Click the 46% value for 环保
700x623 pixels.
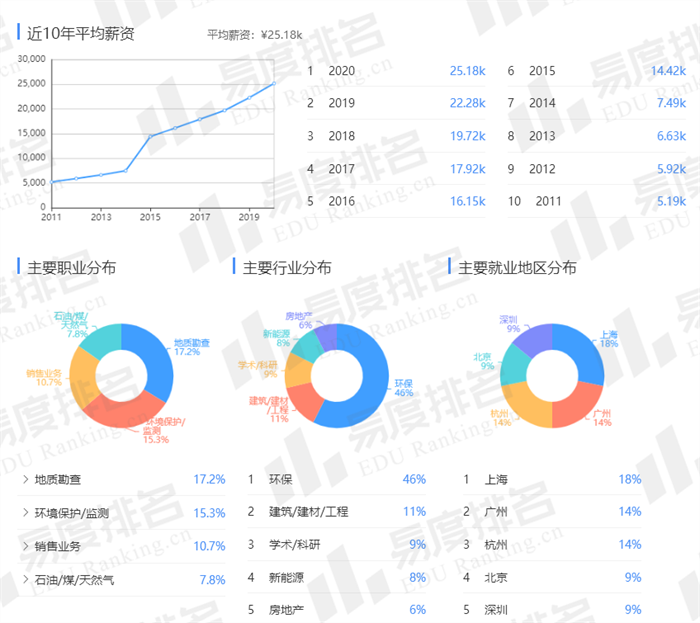point(413,480)
